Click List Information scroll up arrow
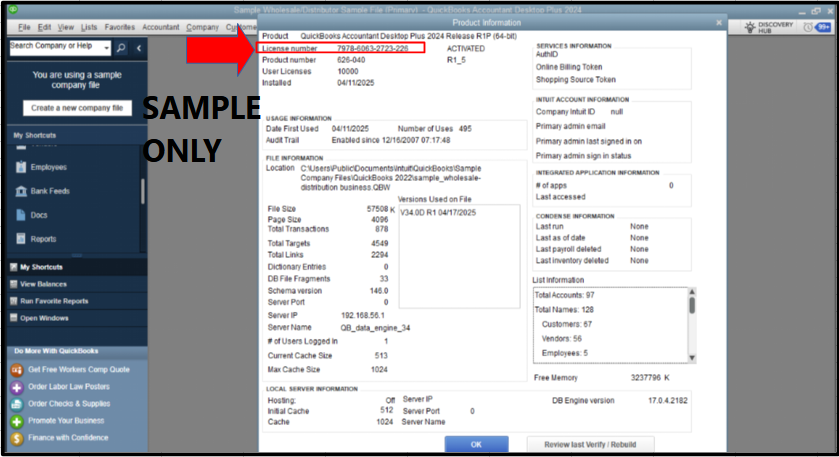Image resolution: width=839 pixels, height=457 pixels. (x=692, y=292)
